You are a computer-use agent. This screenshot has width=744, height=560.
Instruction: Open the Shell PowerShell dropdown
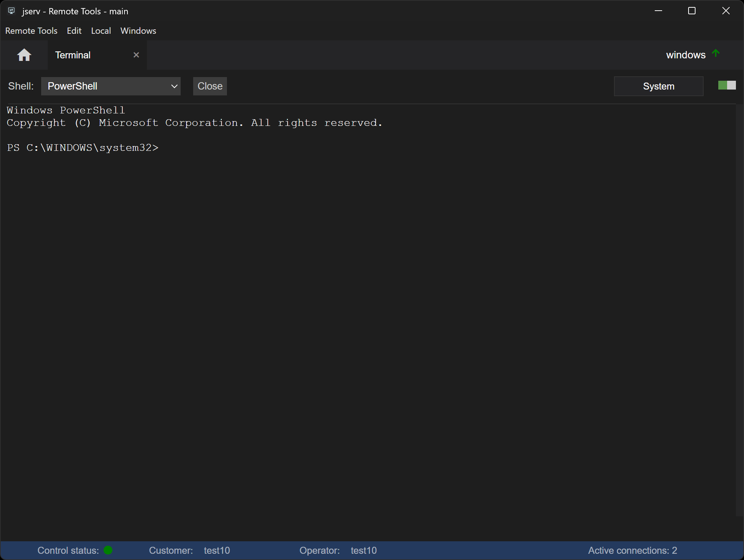111,86
